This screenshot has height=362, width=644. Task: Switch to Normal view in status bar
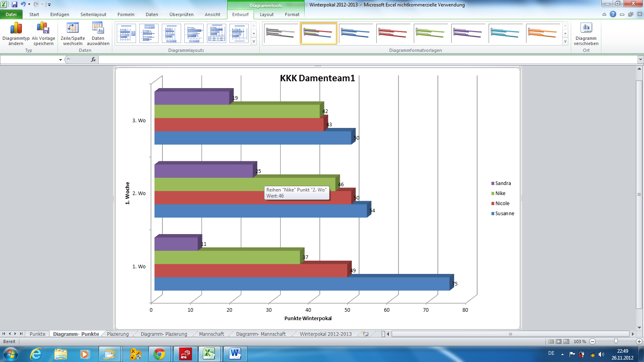[x=551, y=341]
